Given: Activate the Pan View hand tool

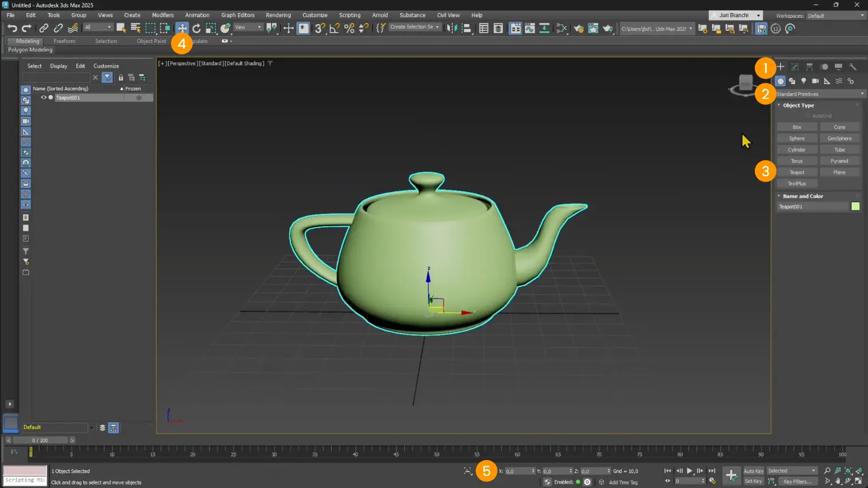Looking at the screenshot, I should [838, 481].
